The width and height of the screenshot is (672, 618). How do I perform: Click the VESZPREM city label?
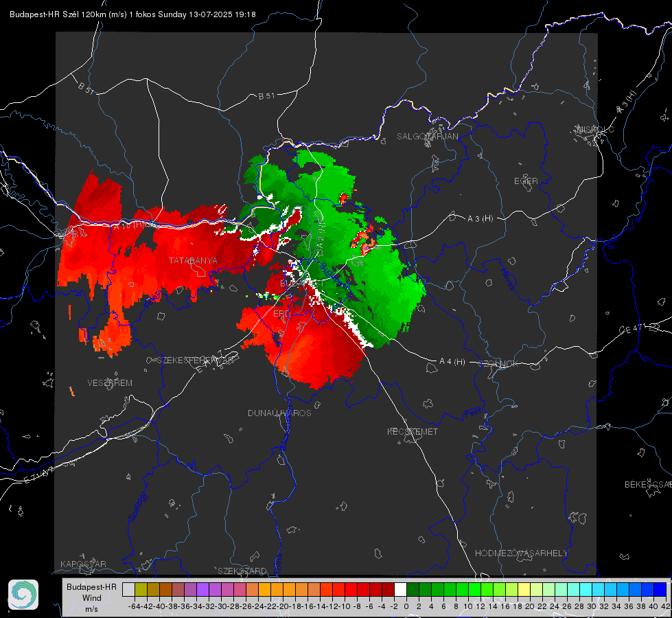click(110, 382)
